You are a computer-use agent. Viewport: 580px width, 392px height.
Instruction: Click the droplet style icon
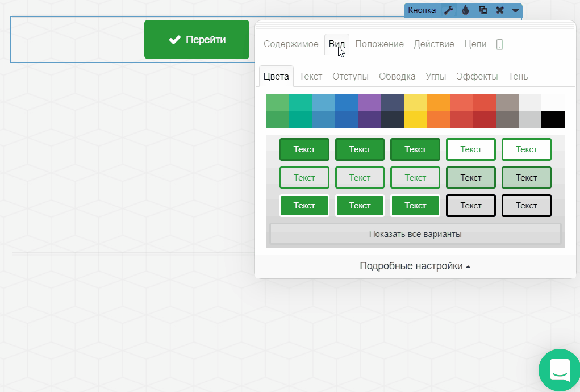click(x=465, y=10)
